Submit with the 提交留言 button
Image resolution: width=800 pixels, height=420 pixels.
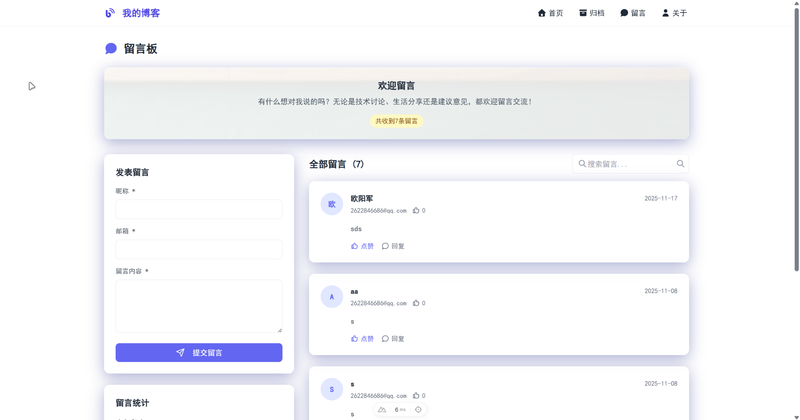(199, 353)
